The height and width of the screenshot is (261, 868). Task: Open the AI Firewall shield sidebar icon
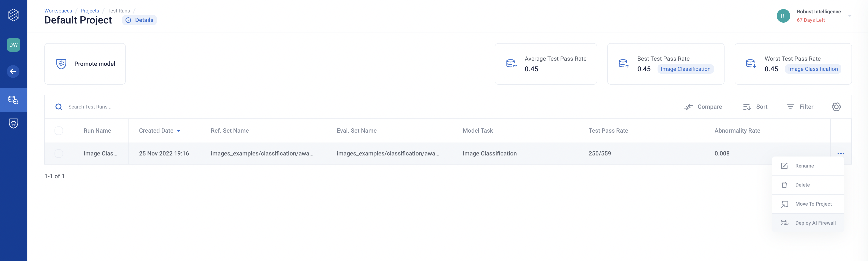click(x=14, y=124)
